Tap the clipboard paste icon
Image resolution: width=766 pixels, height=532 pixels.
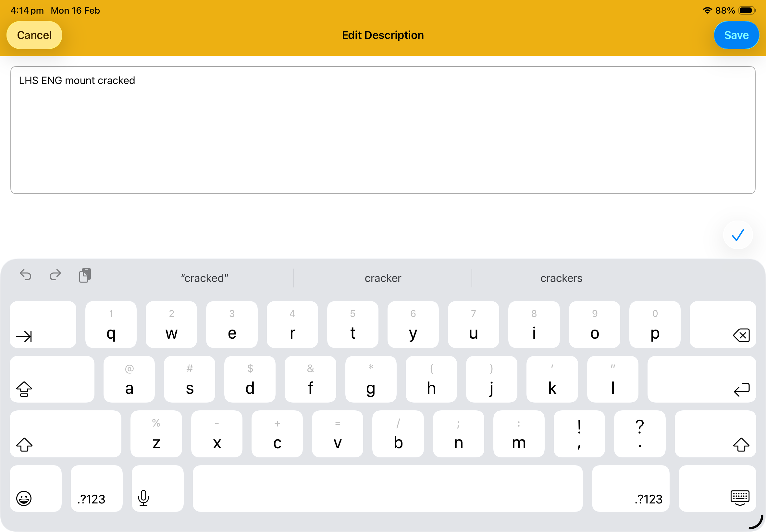pos(85,275)
